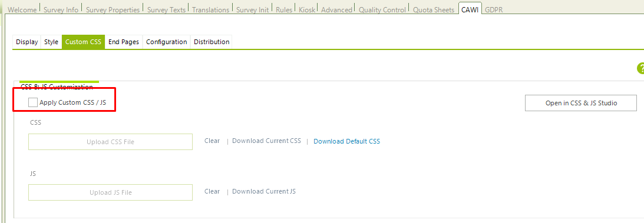Click Download Default CSS link

click(346, 141)
